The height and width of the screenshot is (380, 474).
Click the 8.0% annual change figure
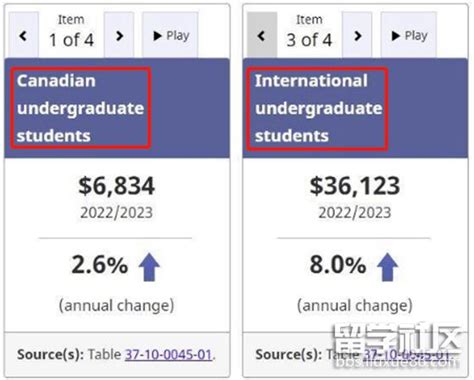click(338, 265)
